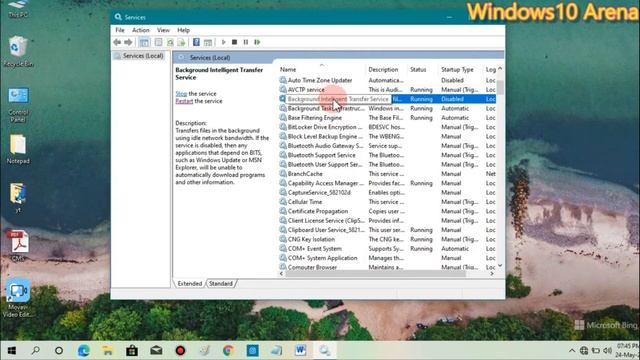Open the Movavi Video Editor desktop icon
The image size is (640, 360).
(18, 298)
